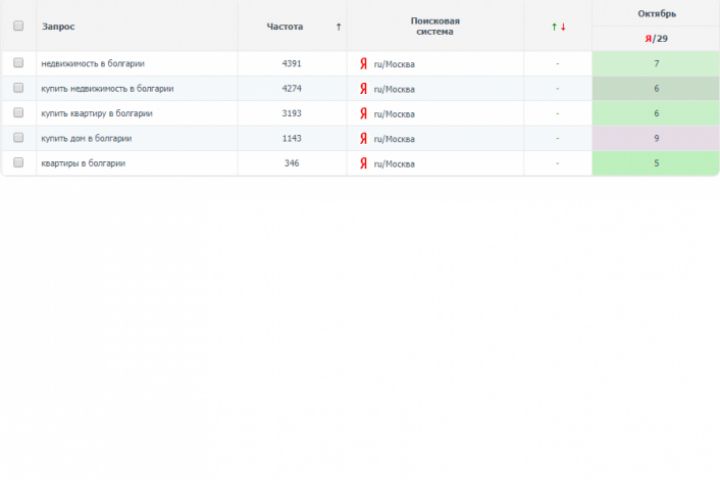The width and height of the screenshot is (720, 480).
Task: Tick the checkbox for квартиры в болгарии
Action: (x=18, y=163)
